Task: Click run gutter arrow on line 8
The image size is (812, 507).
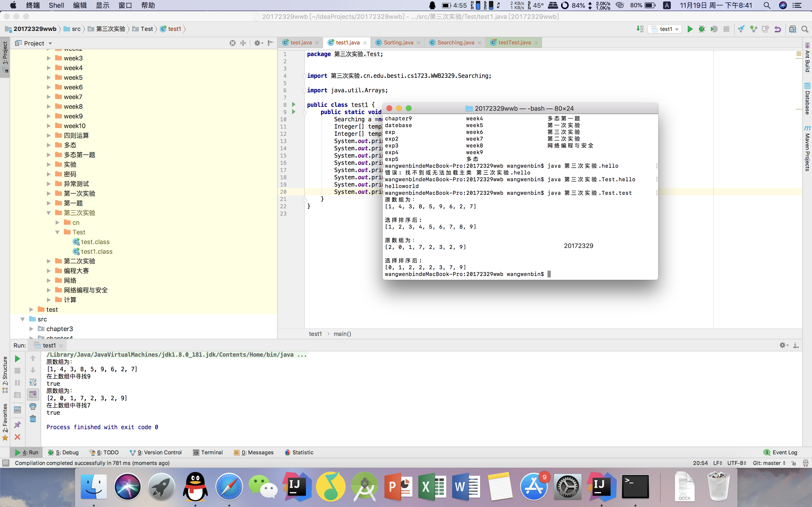Action: pyautogui.click(x=294, y=105)
